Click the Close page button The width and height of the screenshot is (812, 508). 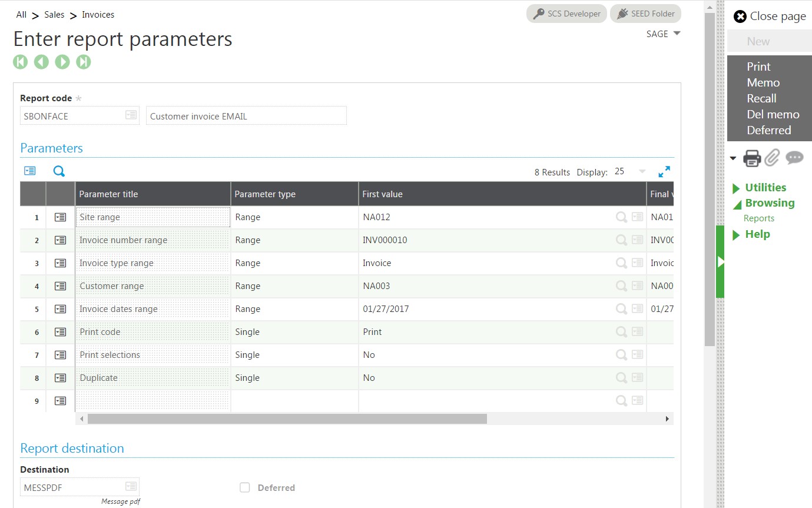768,16
